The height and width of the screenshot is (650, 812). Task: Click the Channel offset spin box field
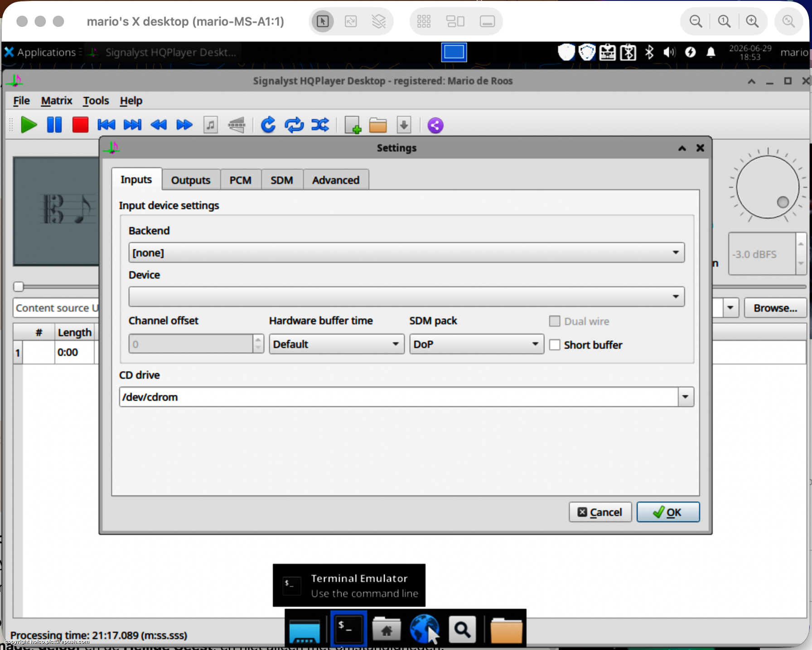click(191, 344)
